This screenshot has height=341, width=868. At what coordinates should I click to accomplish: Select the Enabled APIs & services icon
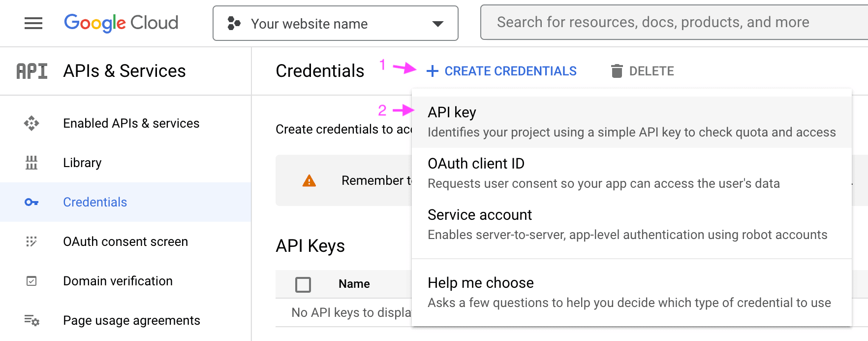31,123
